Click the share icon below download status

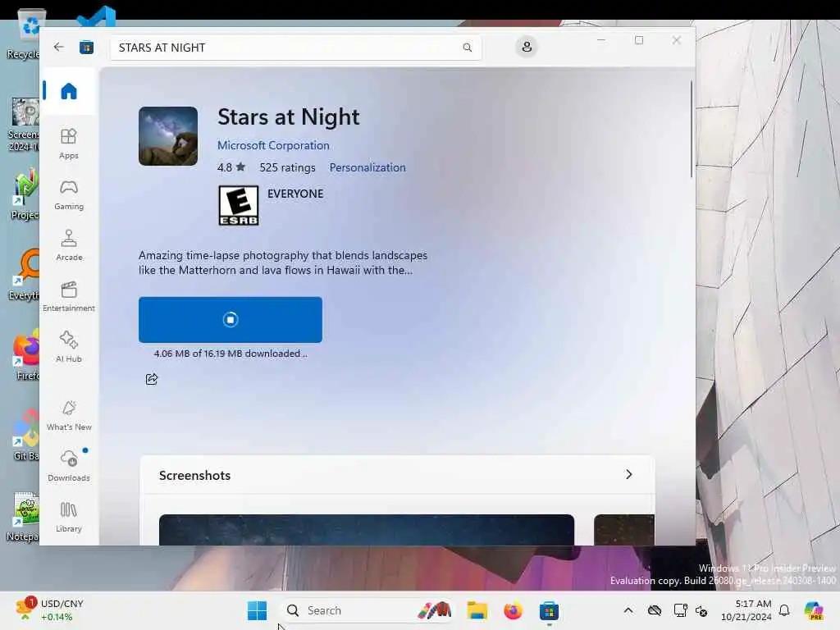152,379
